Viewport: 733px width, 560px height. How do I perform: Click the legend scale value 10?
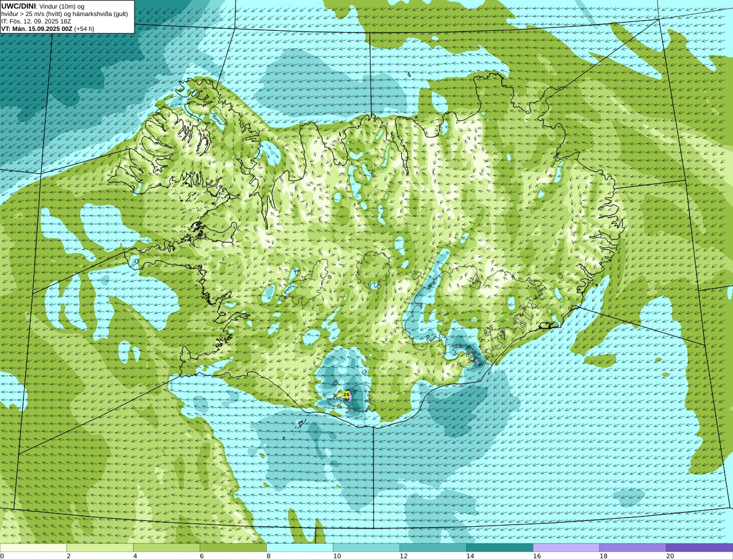click(x=337, y=556)
